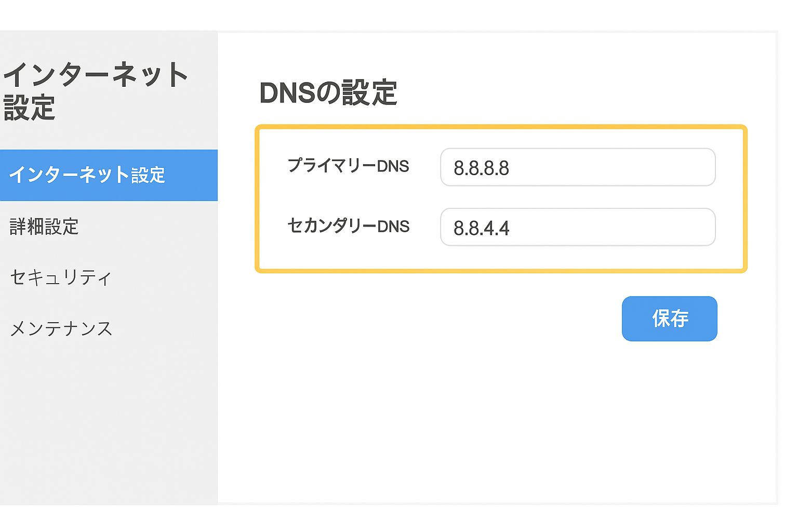The width and height of the screenshot is (798, 532).
Task: Click blank space between the two DNS fields
Action: pos(577,197)
